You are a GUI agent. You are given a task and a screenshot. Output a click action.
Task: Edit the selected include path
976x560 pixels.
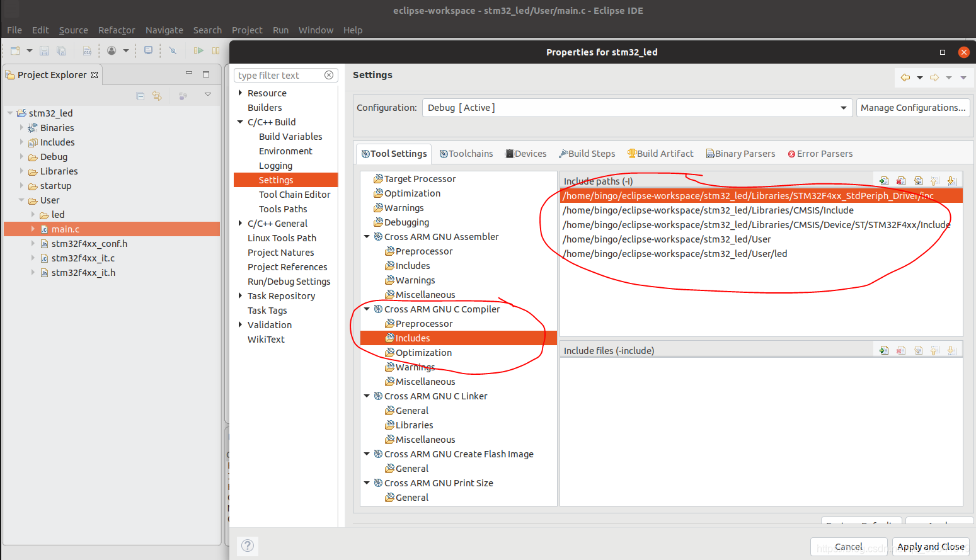pyautogui.click(x=918, y=181)
